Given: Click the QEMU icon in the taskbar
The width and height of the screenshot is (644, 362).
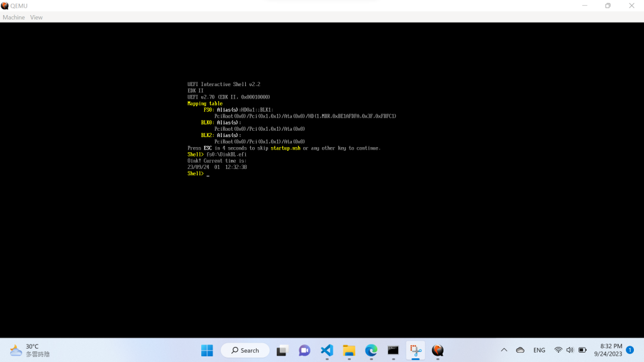Looking at the screenshot, I should click(x=438, y=351).
